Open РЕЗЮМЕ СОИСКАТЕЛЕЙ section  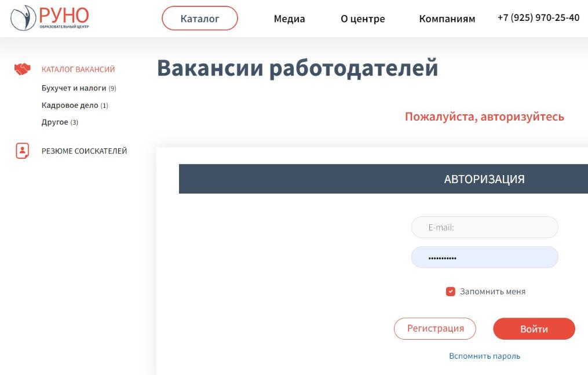tap(84, 151)
